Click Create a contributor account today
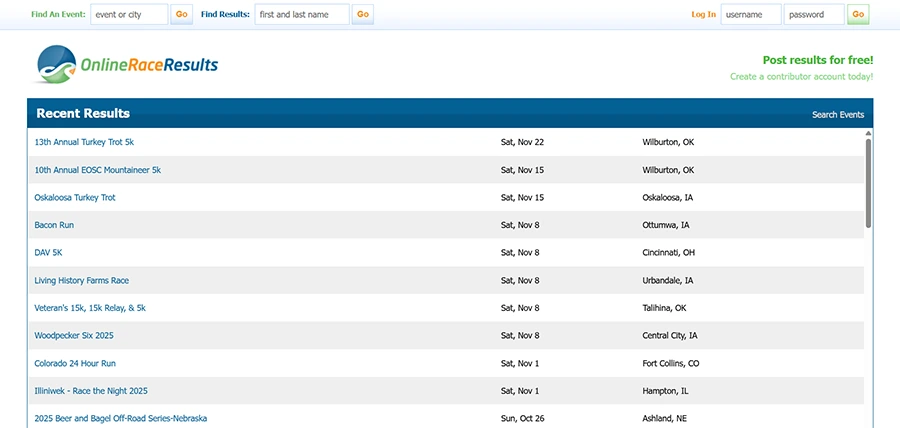This screenshot has height=428, width=900. tap(801, 77)
